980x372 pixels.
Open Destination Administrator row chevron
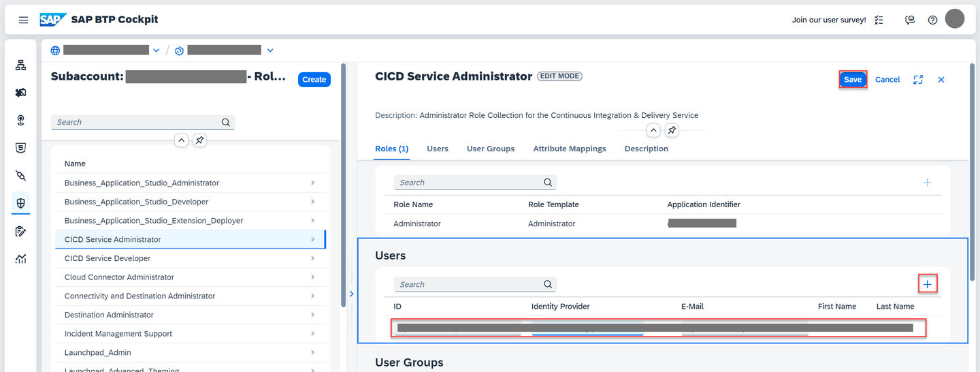point(312,315)
